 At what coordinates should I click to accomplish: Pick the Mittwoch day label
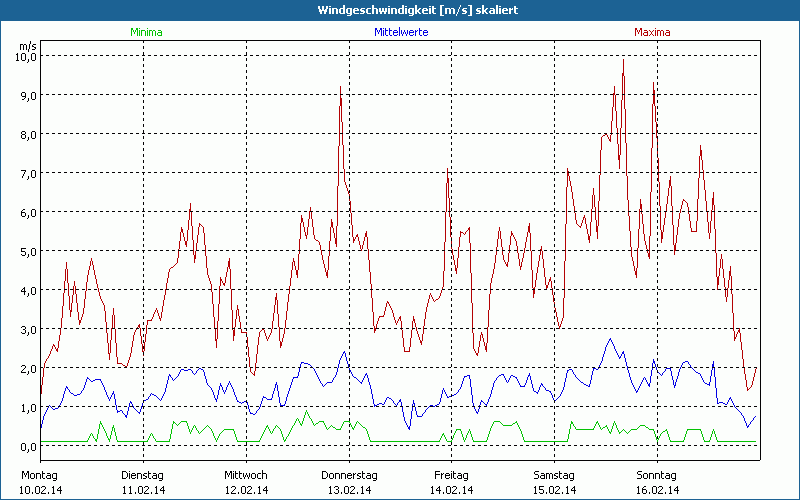(246, 475)
